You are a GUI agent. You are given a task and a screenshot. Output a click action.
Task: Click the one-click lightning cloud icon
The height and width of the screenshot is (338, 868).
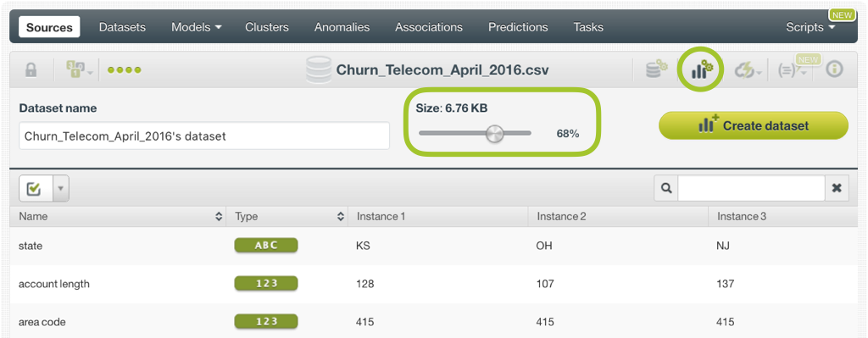click(x=748, y=70)
